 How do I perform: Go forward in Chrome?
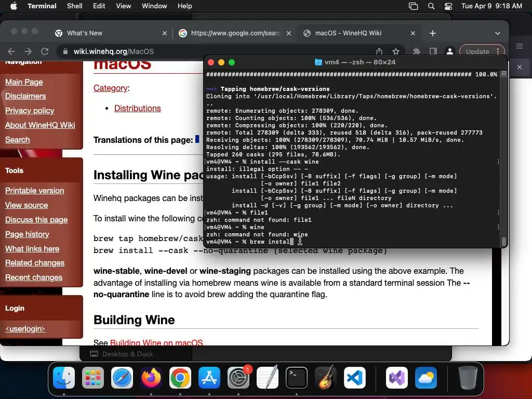tap(28, 51)
